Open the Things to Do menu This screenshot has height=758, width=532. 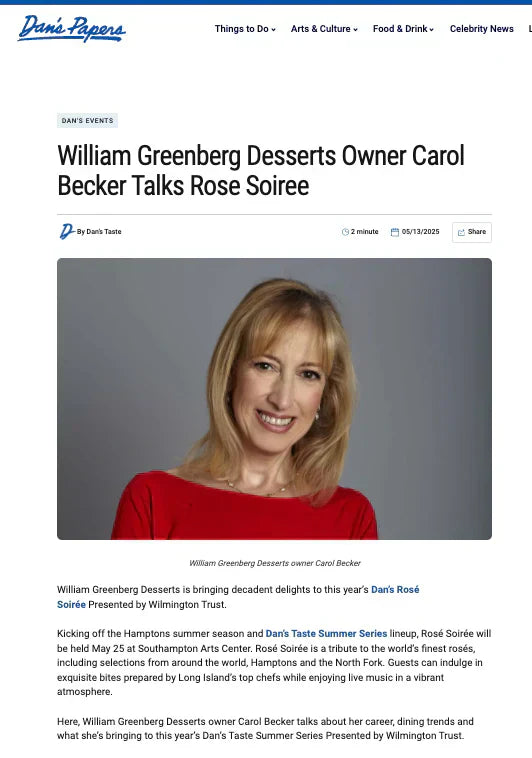click(x=241, y=29)
